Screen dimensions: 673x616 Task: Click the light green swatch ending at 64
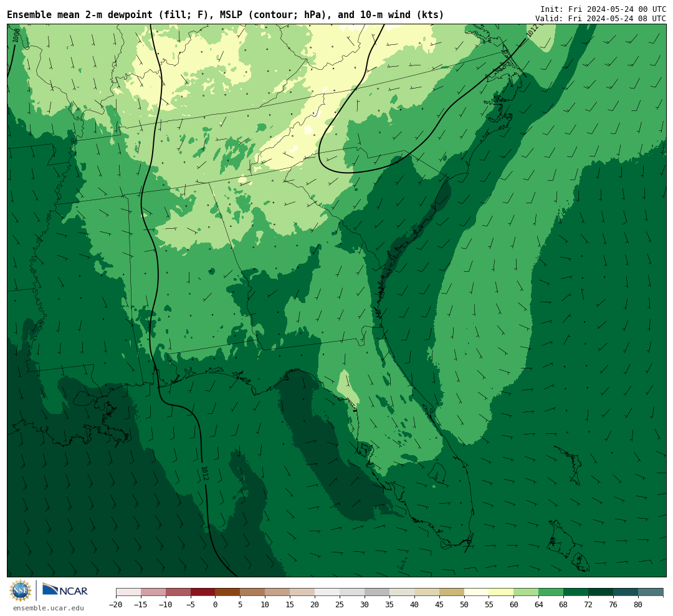pyautogui.click(x=526, y=592)
